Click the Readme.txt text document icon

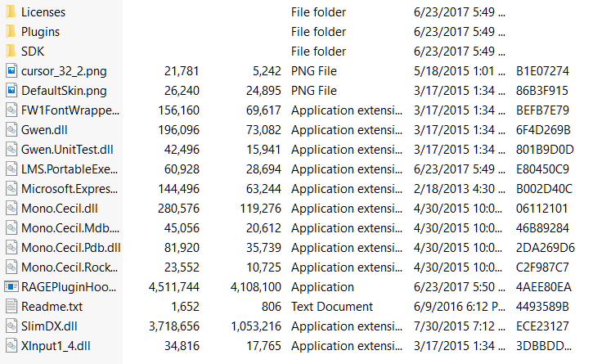[x=11, y=307]
